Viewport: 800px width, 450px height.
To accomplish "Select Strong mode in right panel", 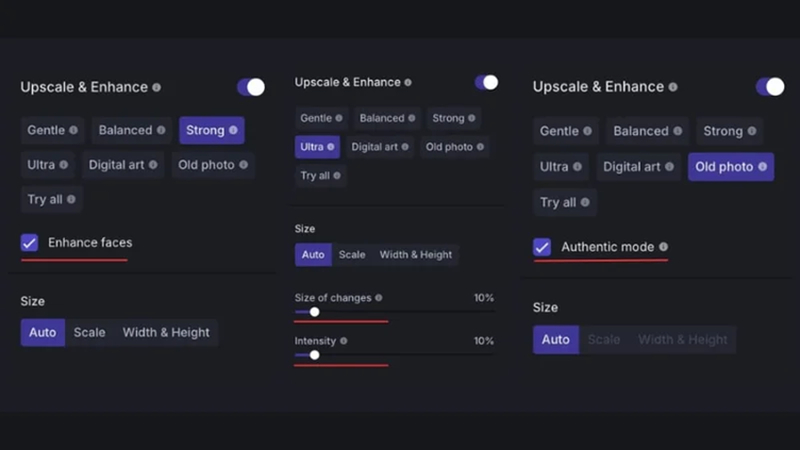I will point(730,131).
